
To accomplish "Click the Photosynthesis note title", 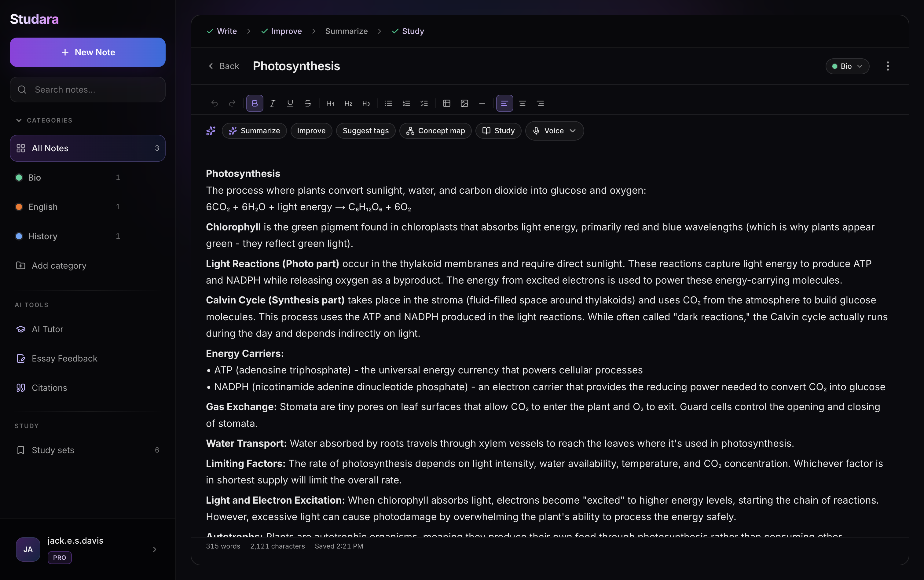I will coord(296,66).
